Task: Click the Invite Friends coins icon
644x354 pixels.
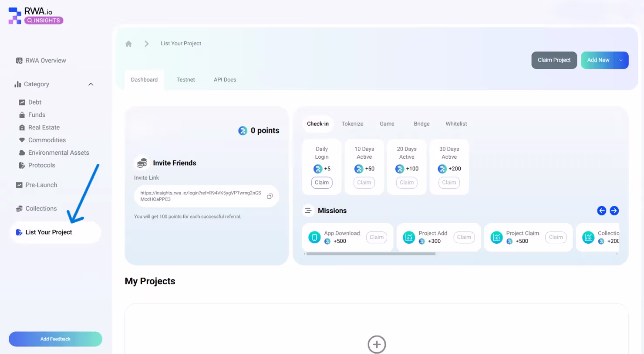Action: pos(142,163)
